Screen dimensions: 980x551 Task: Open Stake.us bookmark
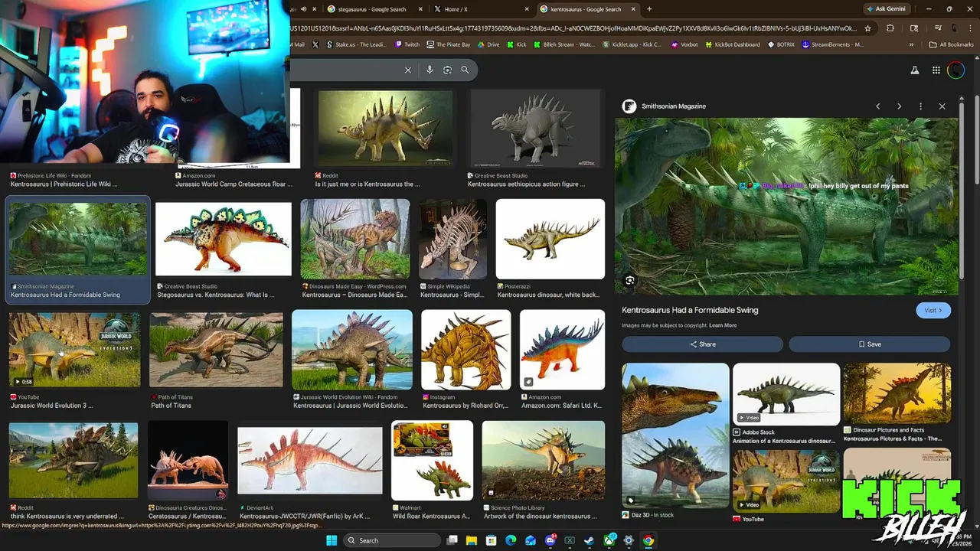356,44
